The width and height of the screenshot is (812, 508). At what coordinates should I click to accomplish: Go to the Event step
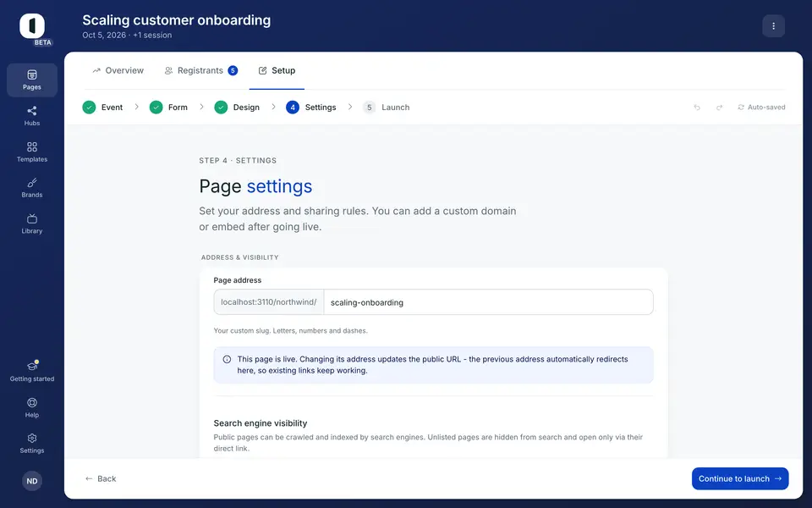103,108
